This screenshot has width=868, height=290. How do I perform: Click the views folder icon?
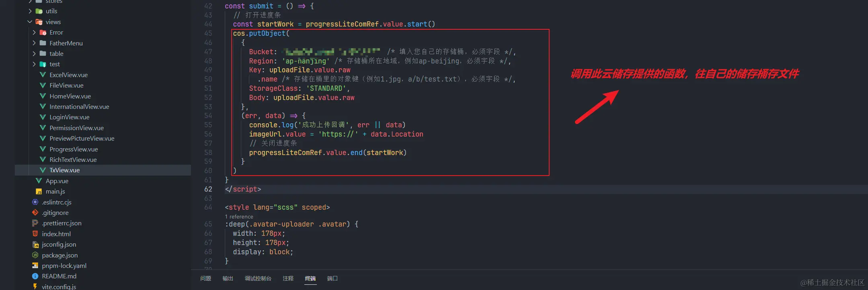[x=39, y=22]
